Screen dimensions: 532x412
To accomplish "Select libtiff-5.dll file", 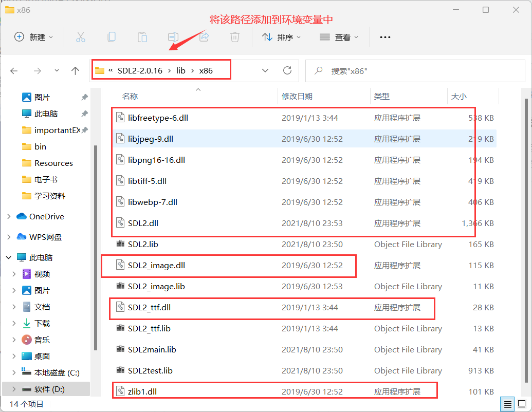I will coord(147,181).
